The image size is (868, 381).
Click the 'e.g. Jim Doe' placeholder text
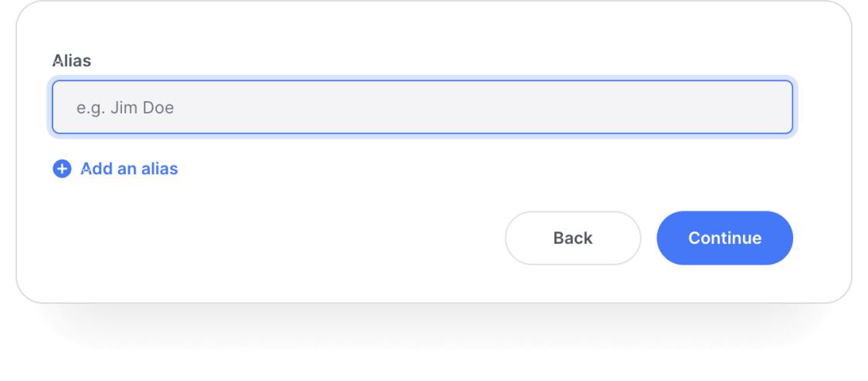tap(125, 107)
